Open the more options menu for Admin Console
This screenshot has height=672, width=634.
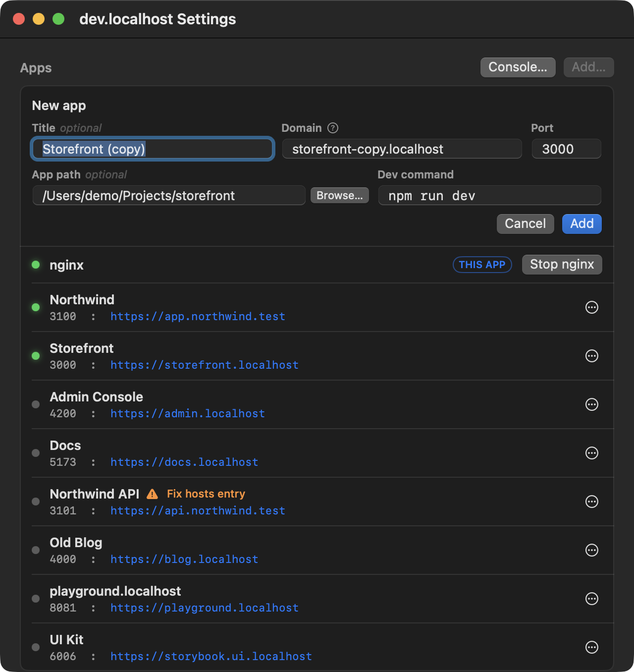[x=592, y=404]
